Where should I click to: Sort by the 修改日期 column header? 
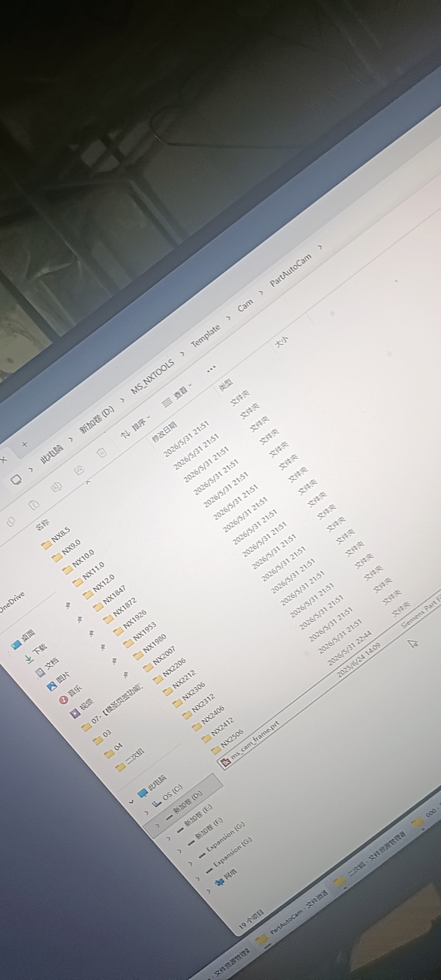pos(165,432)
